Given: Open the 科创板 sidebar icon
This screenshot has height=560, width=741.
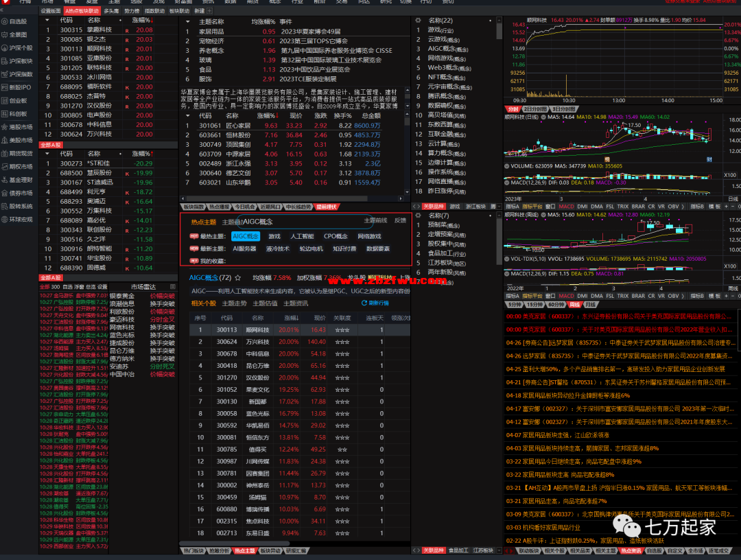Looking at the screenshot, I should 5,114.
